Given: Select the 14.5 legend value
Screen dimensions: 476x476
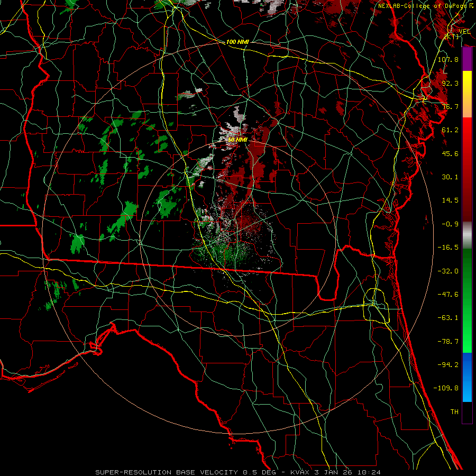Looking at the screenshot, I should point(450,200).
